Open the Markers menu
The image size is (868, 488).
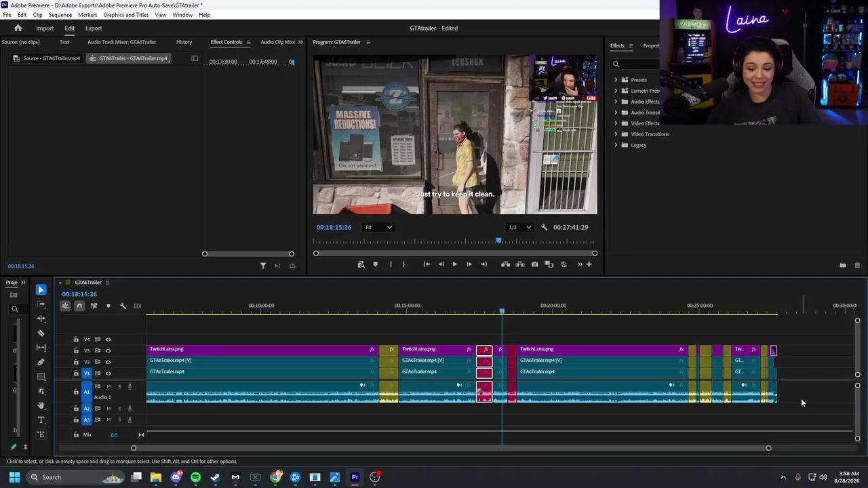point(87,15)
